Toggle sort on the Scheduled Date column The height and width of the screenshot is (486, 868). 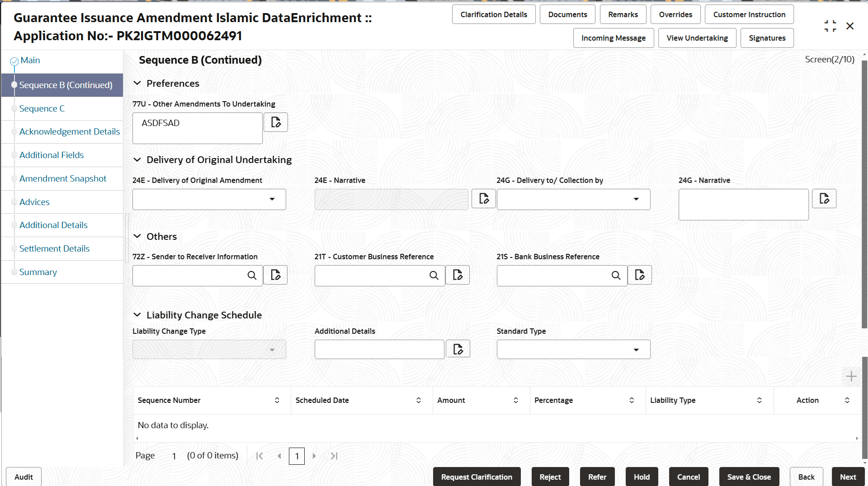418,400
